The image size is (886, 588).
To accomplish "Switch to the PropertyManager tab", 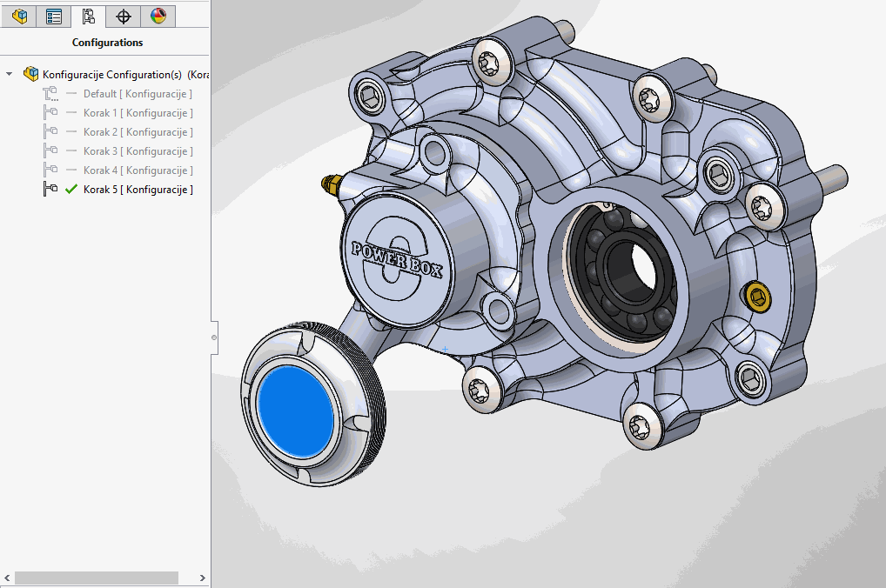I will coord(54,16).
